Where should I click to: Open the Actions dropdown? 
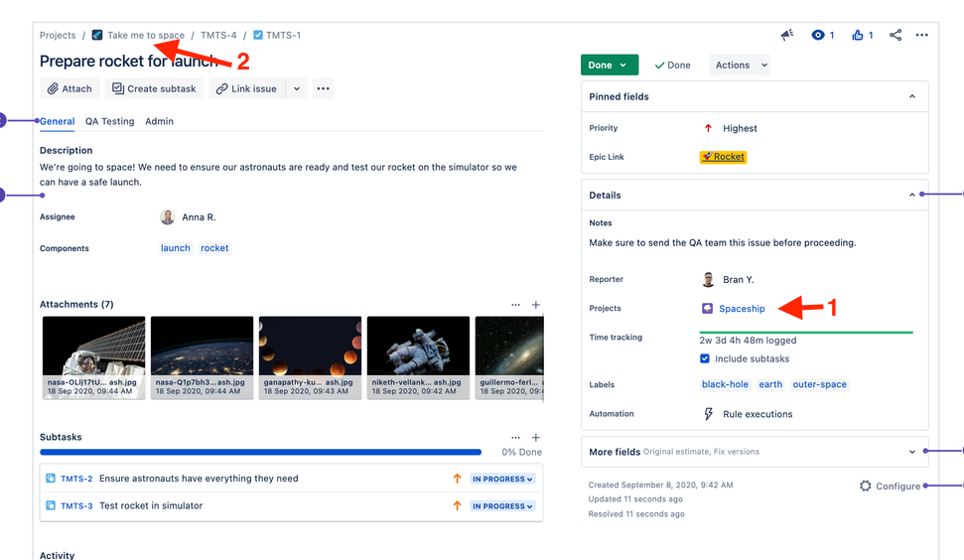(740, 65)
